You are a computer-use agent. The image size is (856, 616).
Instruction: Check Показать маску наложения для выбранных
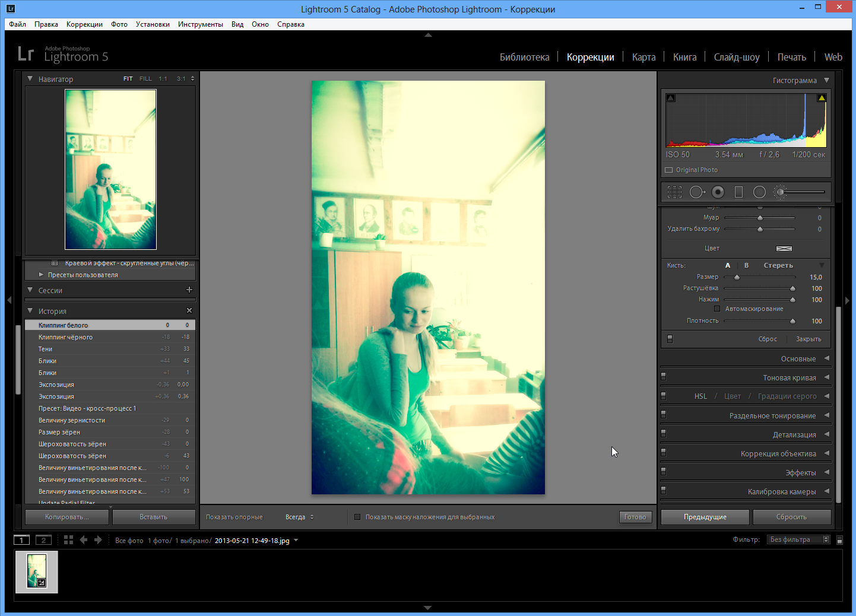357,517
